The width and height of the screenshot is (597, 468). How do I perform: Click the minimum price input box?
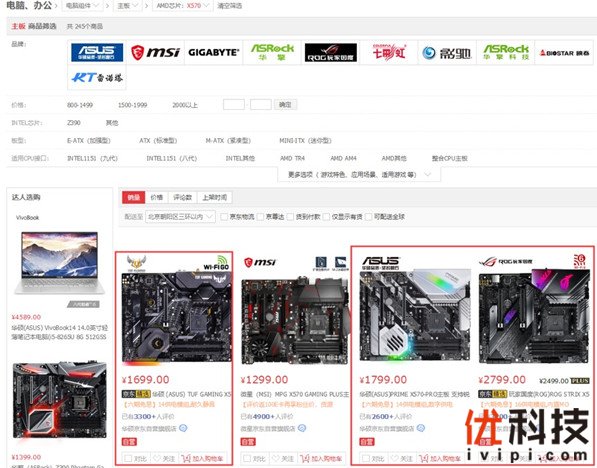coord(233,104)
